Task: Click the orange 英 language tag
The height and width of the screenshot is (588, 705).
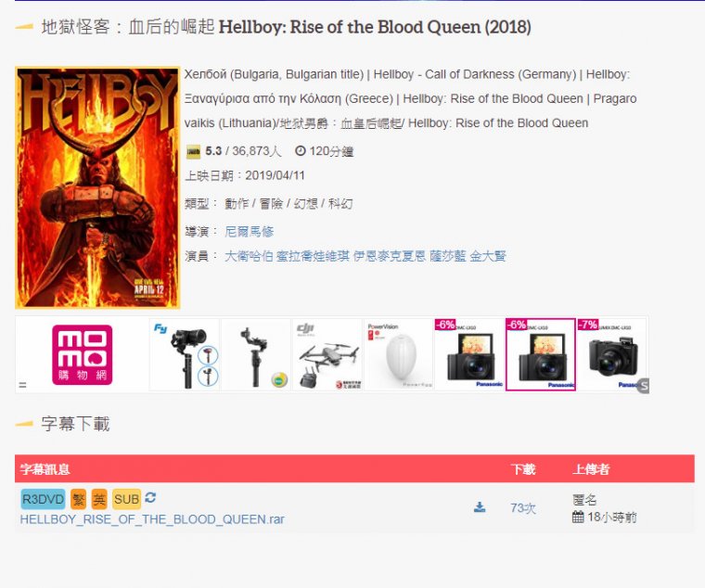Action: 99,499
